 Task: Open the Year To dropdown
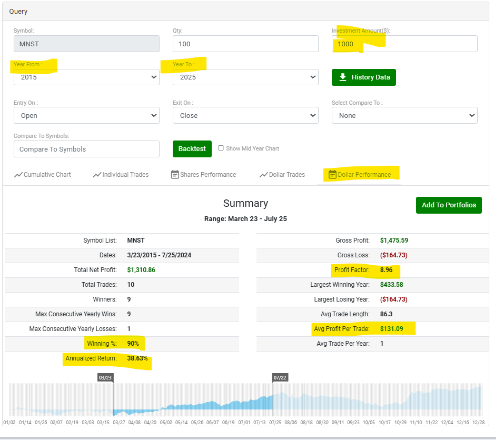245,77
